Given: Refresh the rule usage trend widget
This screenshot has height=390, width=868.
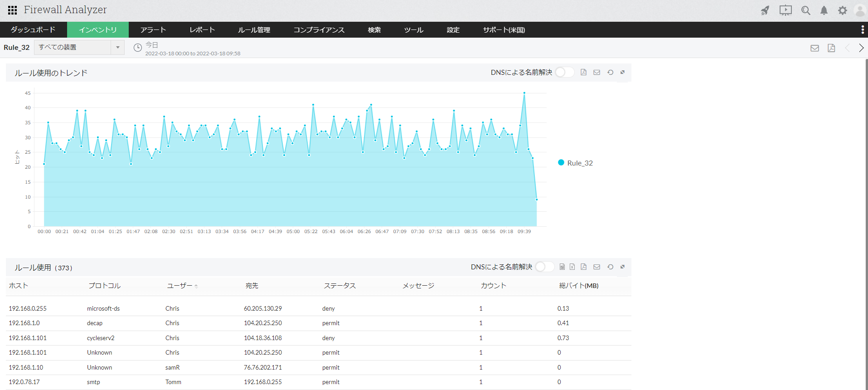Looking at the screenshot, I should pyautogui.click(x=611, y=73).
